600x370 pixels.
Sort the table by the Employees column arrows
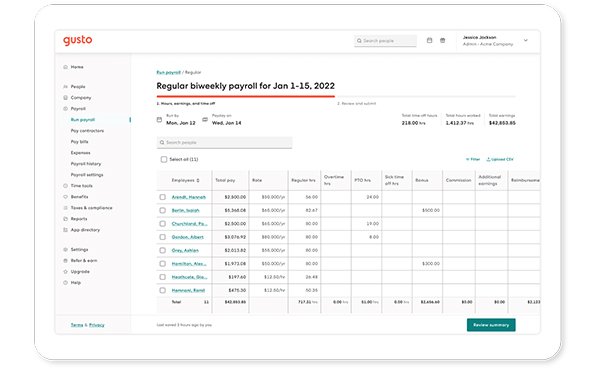pos(198,180)
